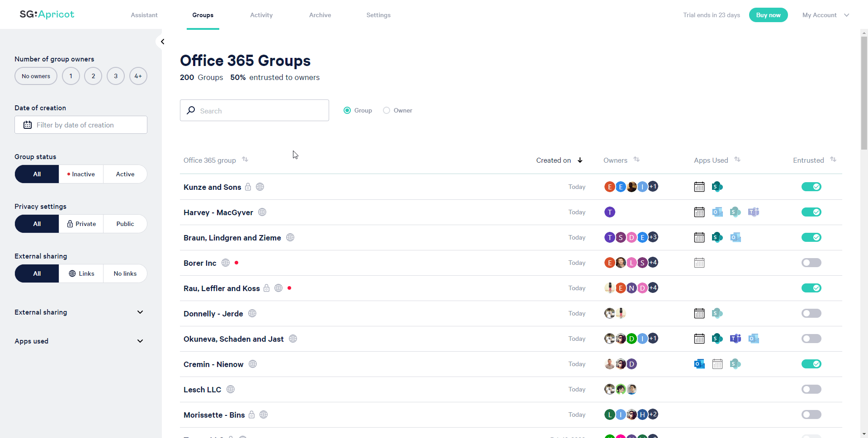Click the calendar app icon for Kunze and Sons
The height and width of the screenshot is (438, 868).
(x=699, y=187)
